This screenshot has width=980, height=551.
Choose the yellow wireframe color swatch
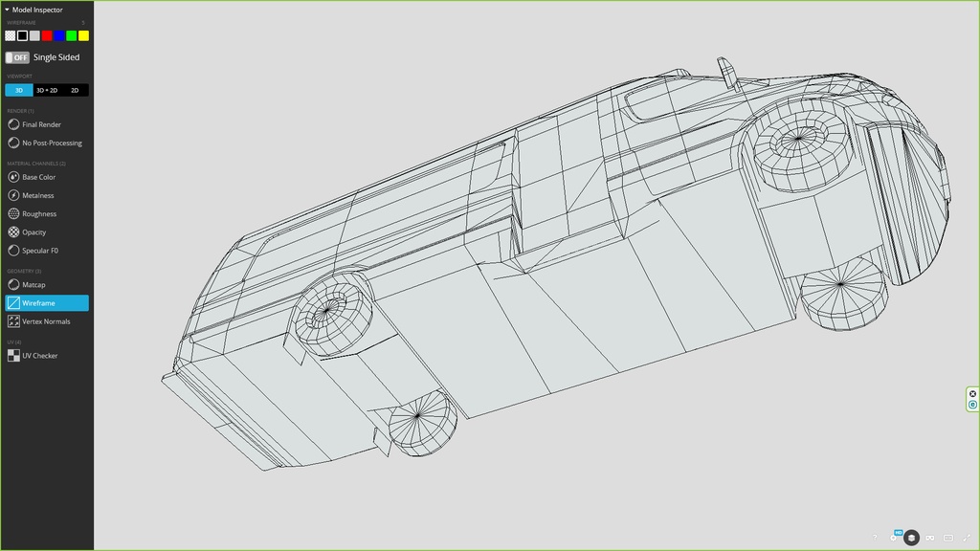pyautogui.click(x=84, y=35)
